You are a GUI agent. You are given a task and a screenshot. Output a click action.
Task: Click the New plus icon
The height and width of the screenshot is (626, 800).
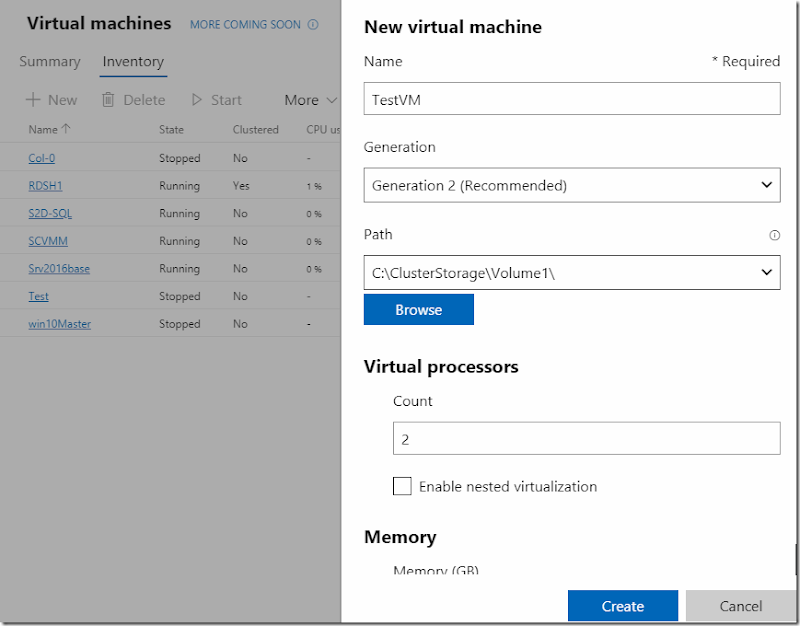[33, 100]
